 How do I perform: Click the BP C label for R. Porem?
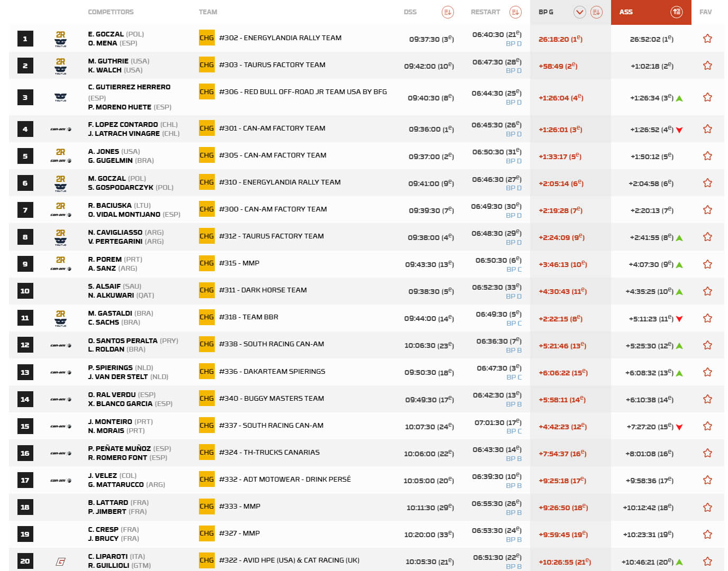pyautogui.click(x=514, y=270)
